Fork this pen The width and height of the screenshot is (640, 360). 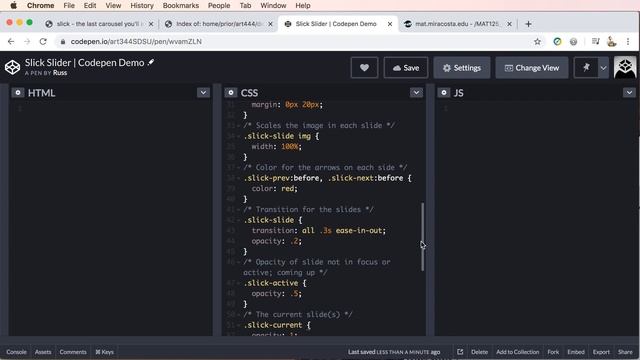tap(553, 352)
